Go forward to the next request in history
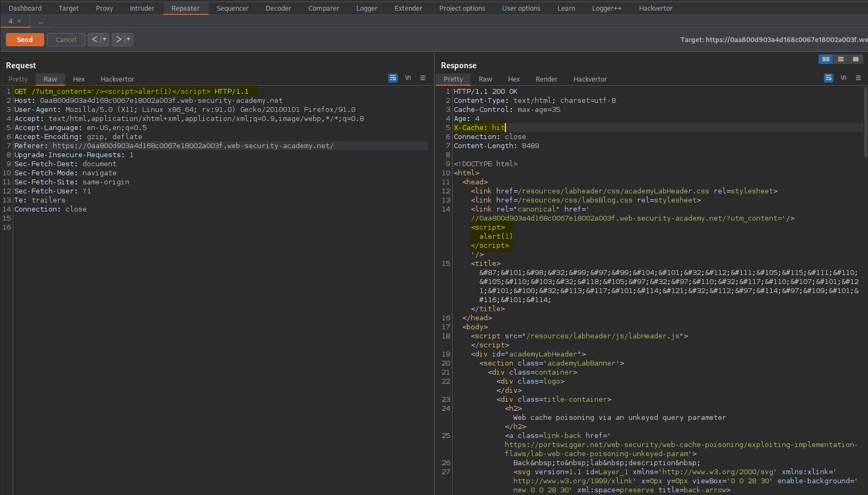Image resolution: width=868 pixels, height=495 pixels. [x=118, y=39]
